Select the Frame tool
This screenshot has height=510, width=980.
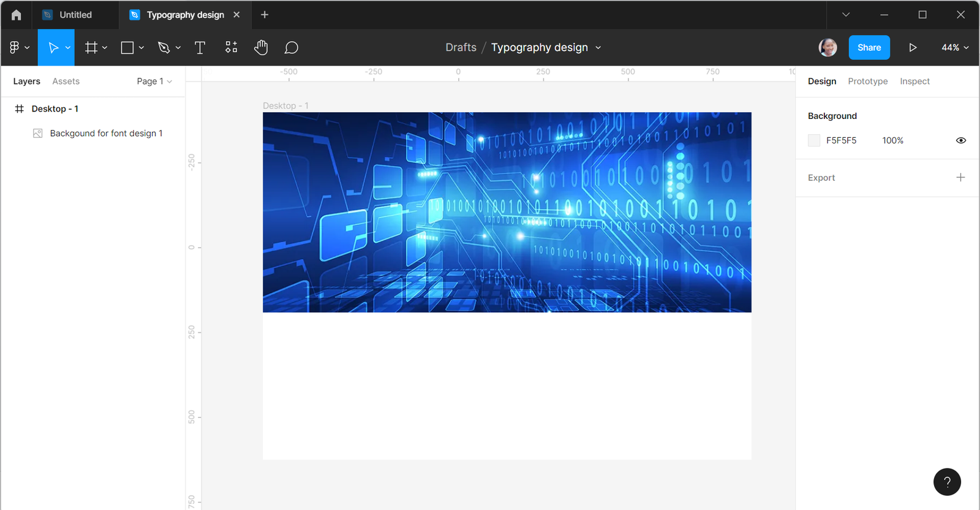91,48
